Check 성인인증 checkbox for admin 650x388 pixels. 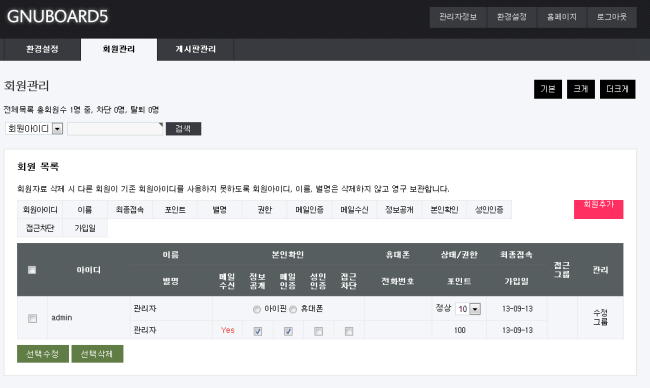pos(318,331)
